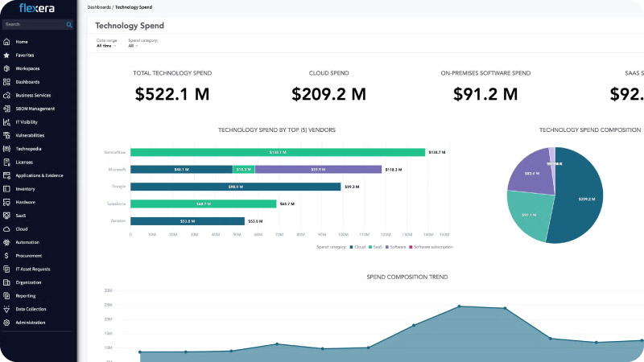The height and width of the screenshot is (362, 644).
Task: Click Salesforce $68.7 M bar
Action: [204, 204]
